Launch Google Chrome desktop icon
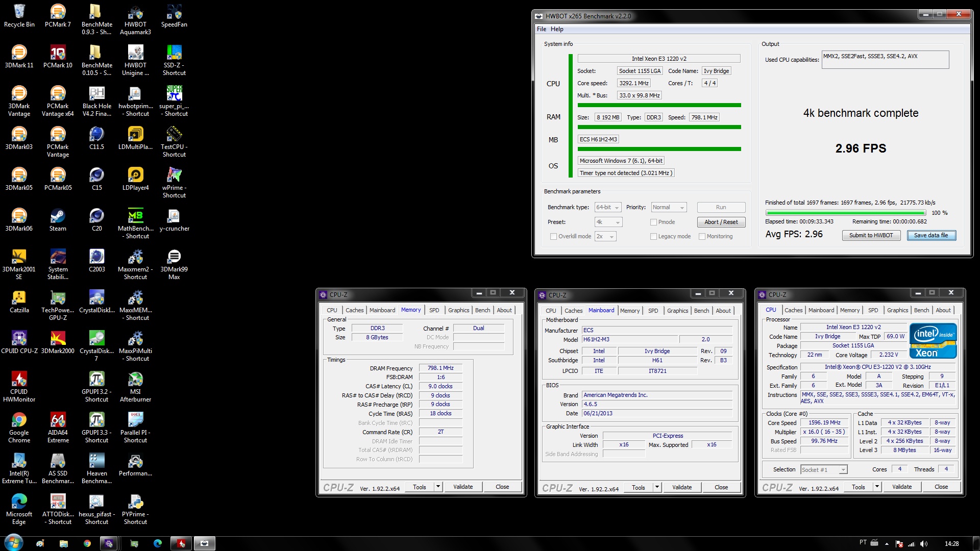Image resolution: width=980 pixels, height=551 pixels. click(x=19, y=428)
